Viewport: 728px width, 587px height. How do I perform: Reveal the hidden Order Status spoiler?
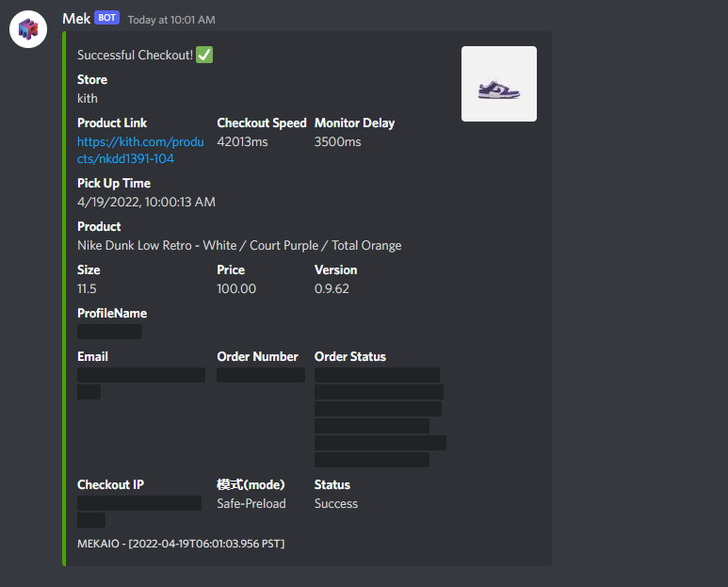380,417
